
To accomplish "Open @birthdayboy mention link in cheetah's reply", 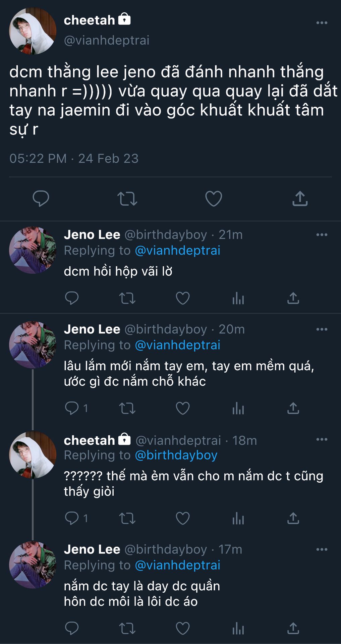I will coord(176,455).
